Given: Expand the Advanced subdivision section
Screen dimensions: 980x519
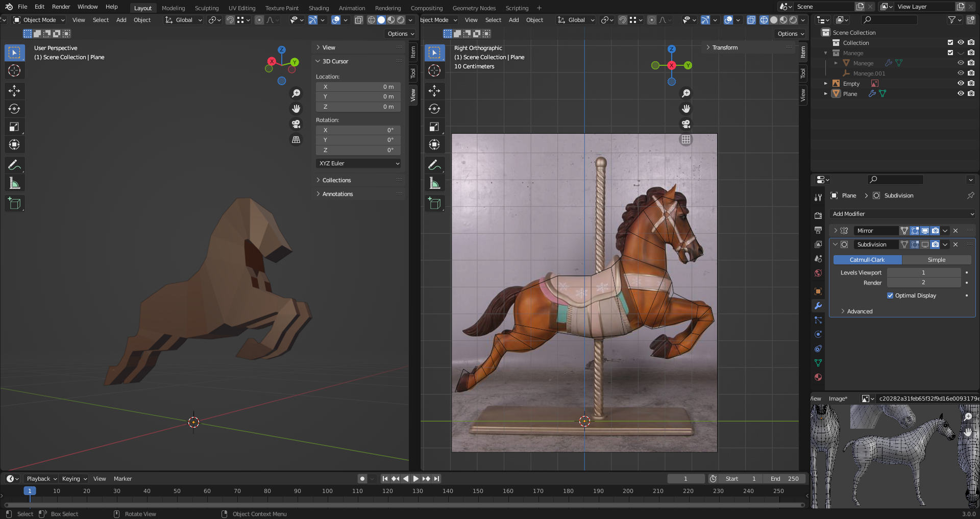Looking at the screenshot, I should 860,311.
